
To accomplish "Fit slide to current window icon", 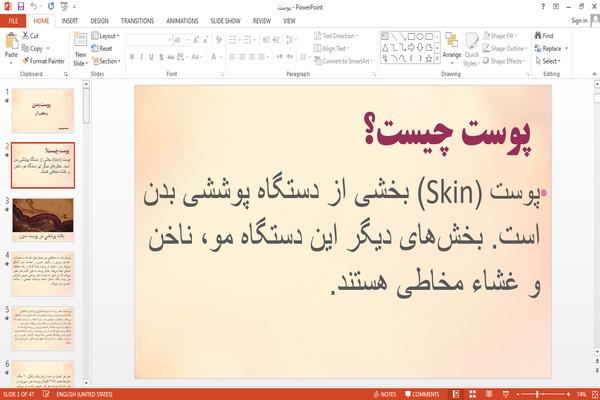I will 595,394.
